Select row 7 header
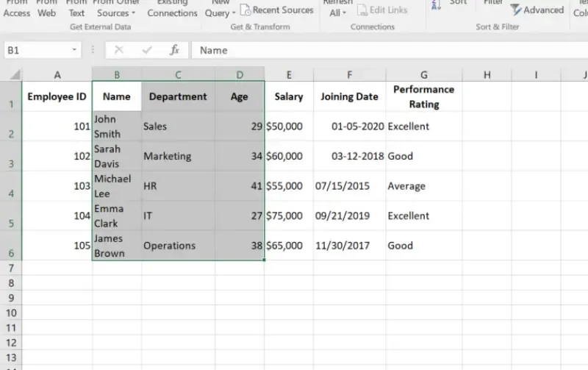588x370 pixels. [x=11, y=268]
